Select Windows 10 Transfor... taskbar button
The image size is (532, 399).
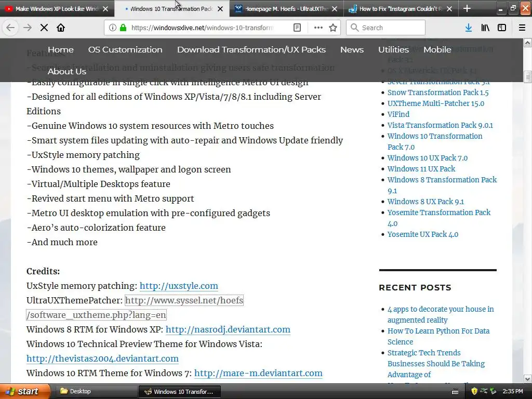coord(180,392)
